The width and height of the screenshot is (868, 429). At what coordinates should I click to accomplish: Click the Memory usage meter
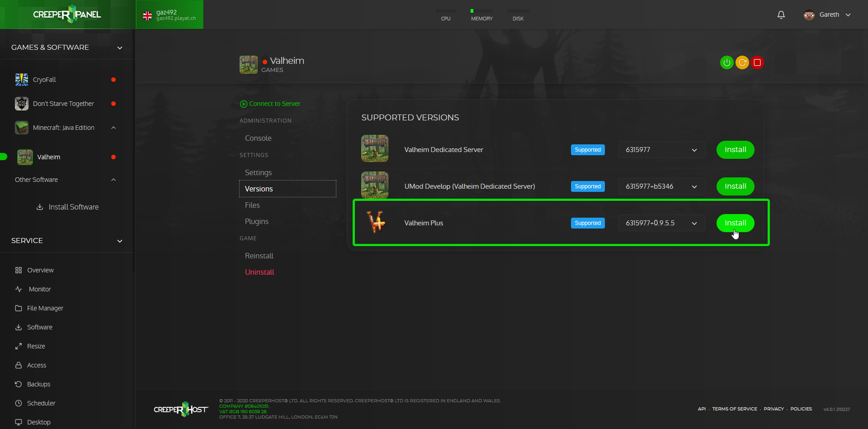(x=482, y=15)
